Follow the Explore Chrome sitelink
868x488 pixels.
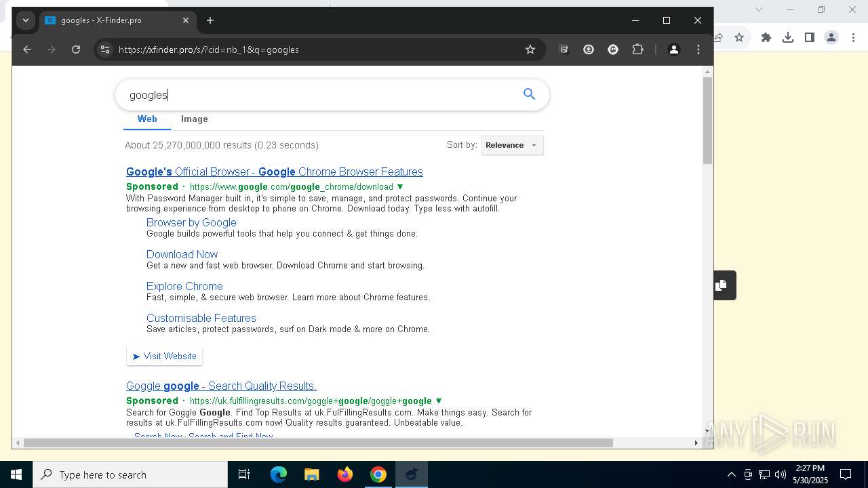(x=184, y=286)
